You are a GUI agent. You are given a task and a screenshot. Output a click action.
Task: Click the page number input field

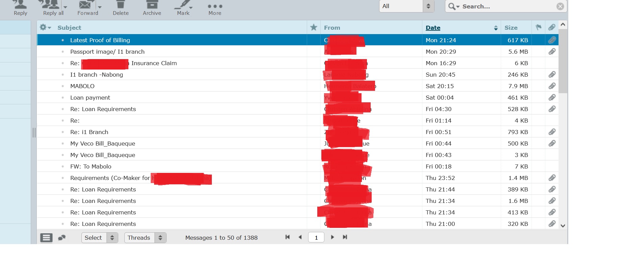point(316,237)
